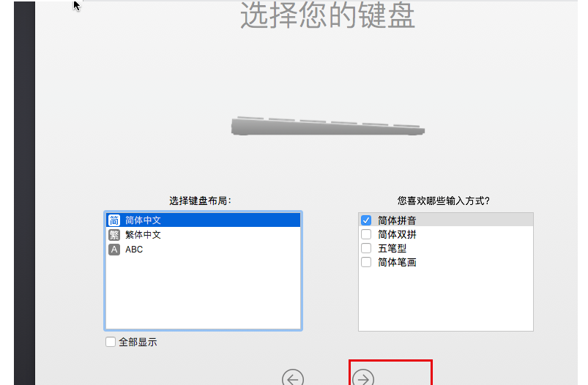Click the 五笔型 label text
Image resolution: width=588 pixels, height=385 pixels.
(392, 248)
